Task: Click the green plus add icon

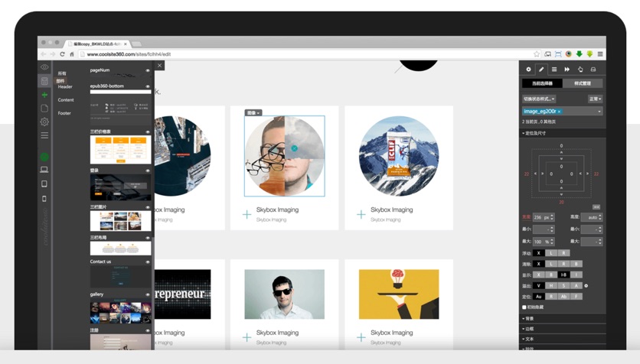Action: [44, 95]
